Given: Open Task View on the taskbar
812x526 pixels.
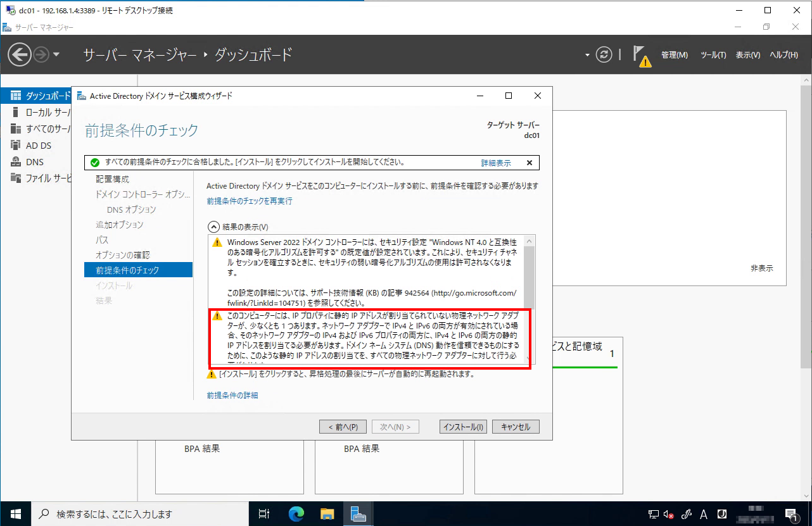Looking at the screenshot, I should tap(265, 513).
